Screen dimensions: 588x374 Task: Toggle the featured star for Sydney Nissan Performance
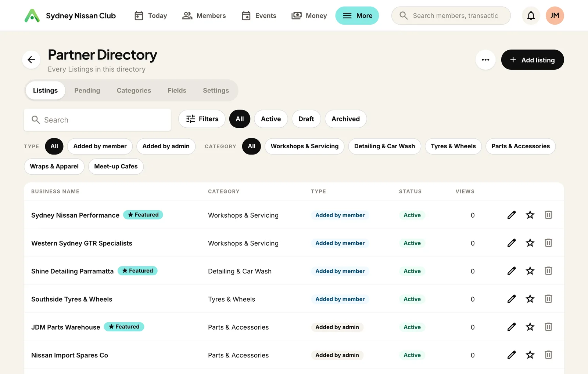(x=530, y=215)
